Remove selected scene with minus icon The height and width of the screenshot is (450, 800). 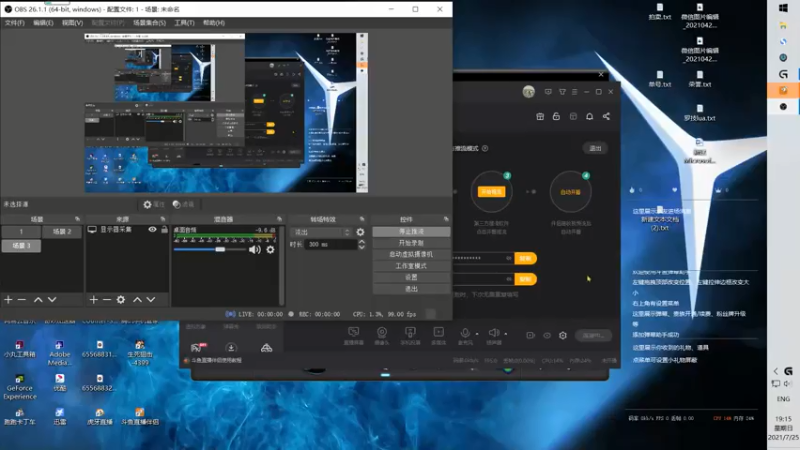point(22,299)
